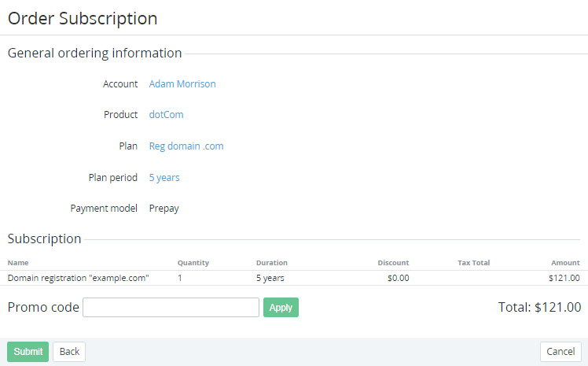
Task: Click the General ordering information heading
Action: (x=95, y=54)
